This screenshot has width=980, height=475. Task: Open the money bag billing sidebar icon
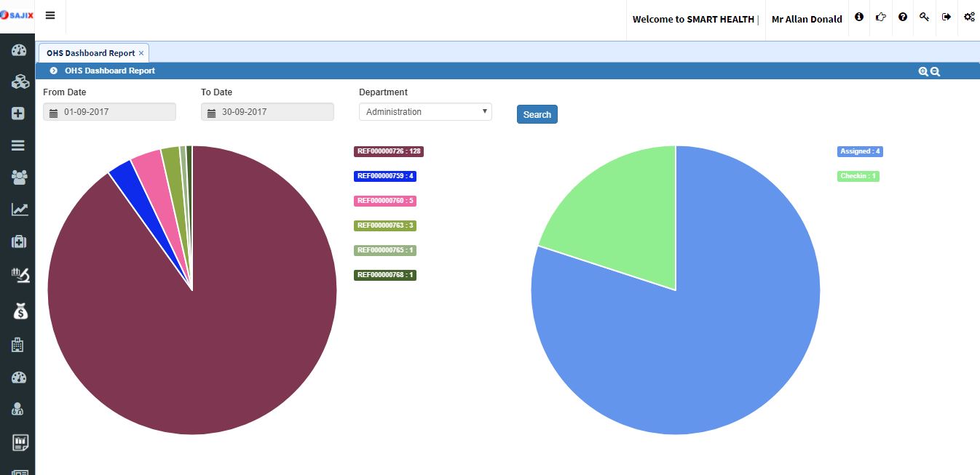19,311
